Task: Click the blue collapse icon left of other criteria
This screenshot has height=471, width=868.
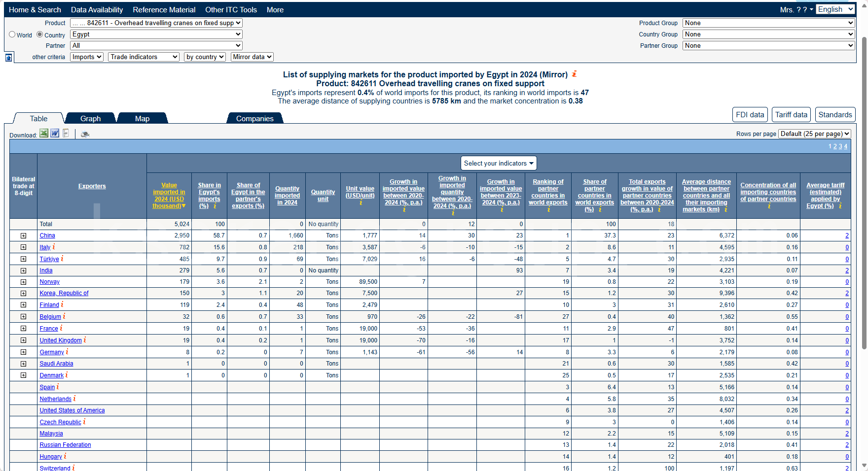Action: [8, 58]
